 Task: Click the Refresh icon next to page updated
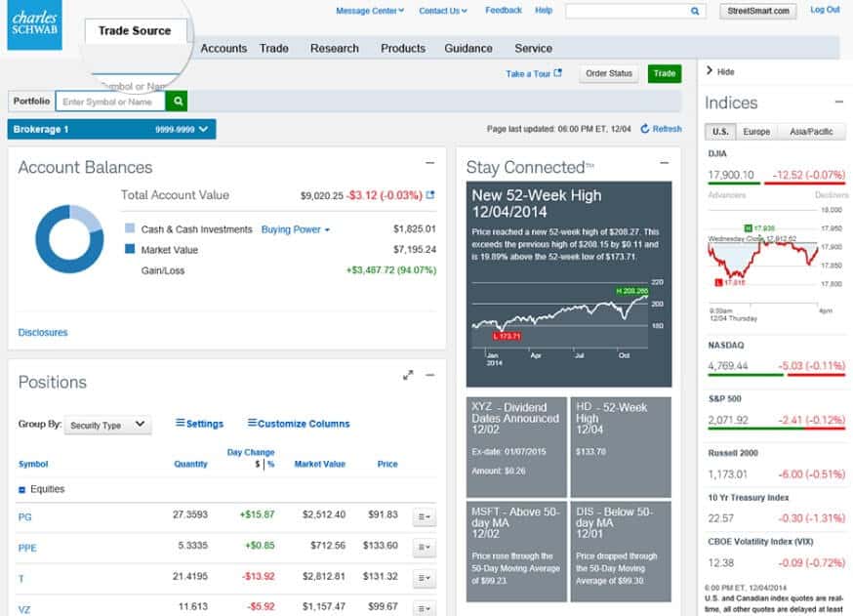[x=645, y=129]
